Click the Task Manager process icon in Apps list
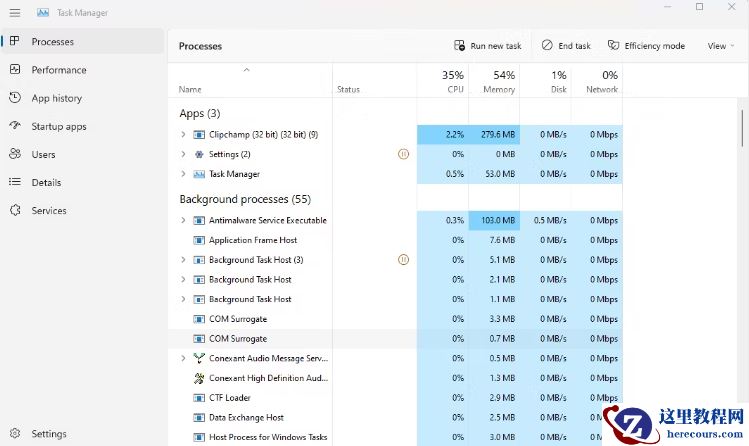 (x=199, y=174)
